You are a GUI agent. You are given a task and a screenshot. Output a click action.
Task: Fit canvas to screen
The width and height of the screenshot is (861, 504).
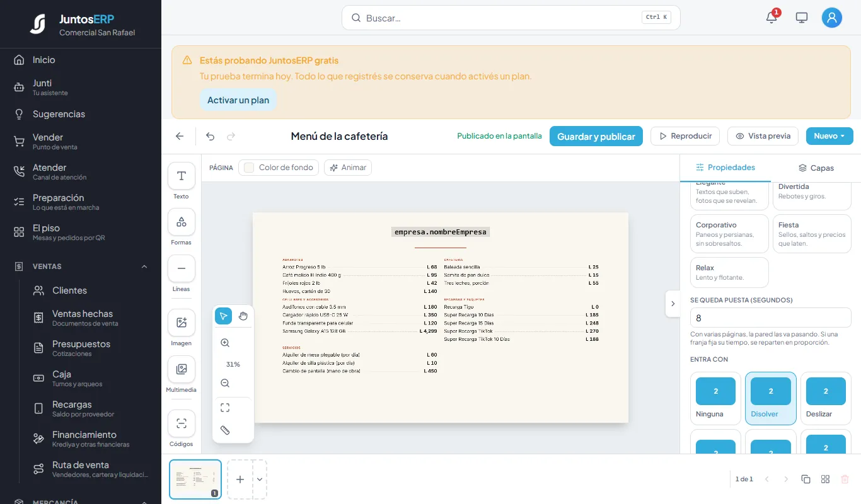point(225,408)
